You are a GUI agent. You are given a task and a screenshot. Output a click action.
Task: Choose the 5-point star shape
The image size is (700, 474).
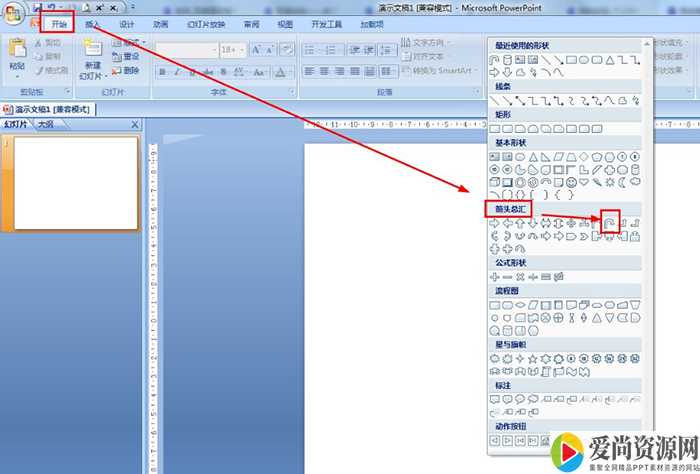point(533,358)
